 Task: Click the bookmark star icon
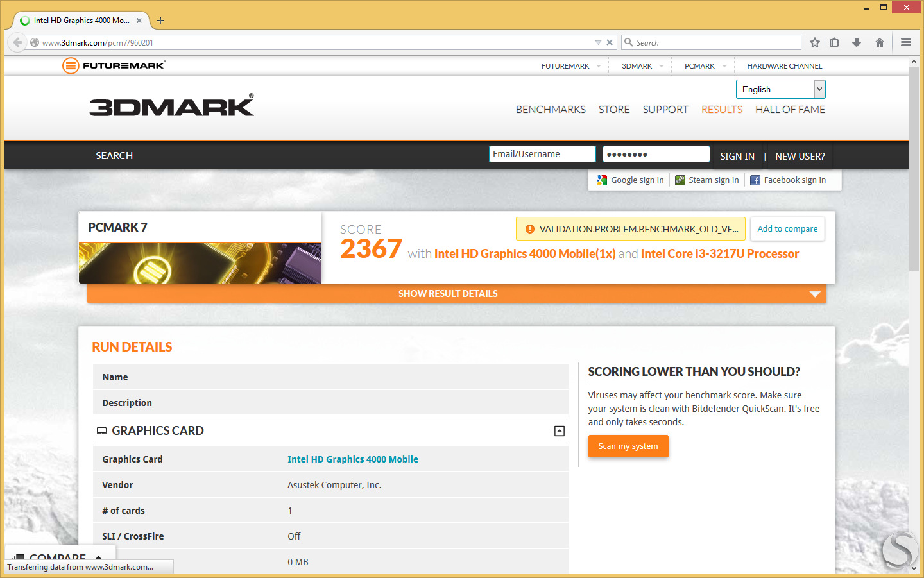[815, 42]
